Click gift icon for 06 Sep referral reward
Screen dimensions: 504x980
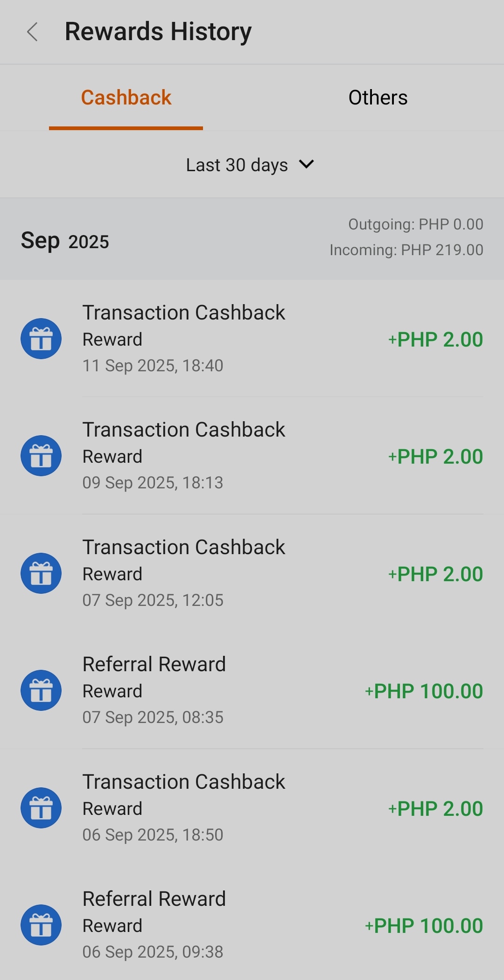(41, 925)
